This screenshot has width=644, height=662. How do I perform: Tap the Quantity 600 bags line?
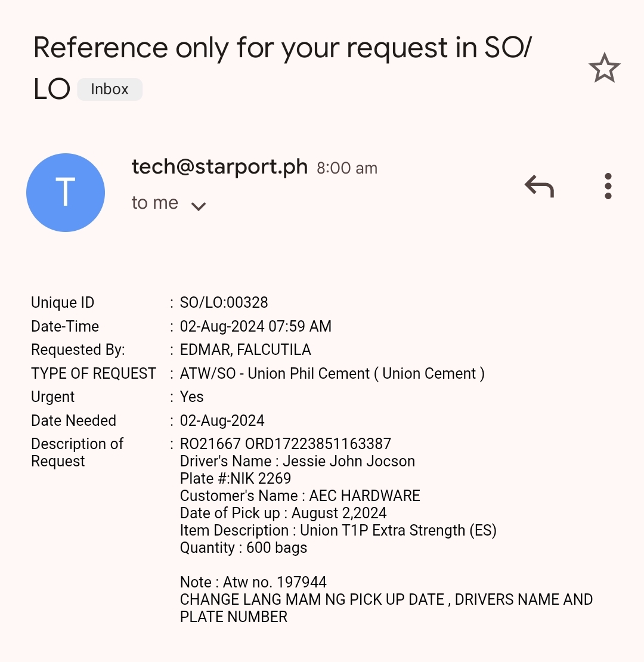point(243,548)
